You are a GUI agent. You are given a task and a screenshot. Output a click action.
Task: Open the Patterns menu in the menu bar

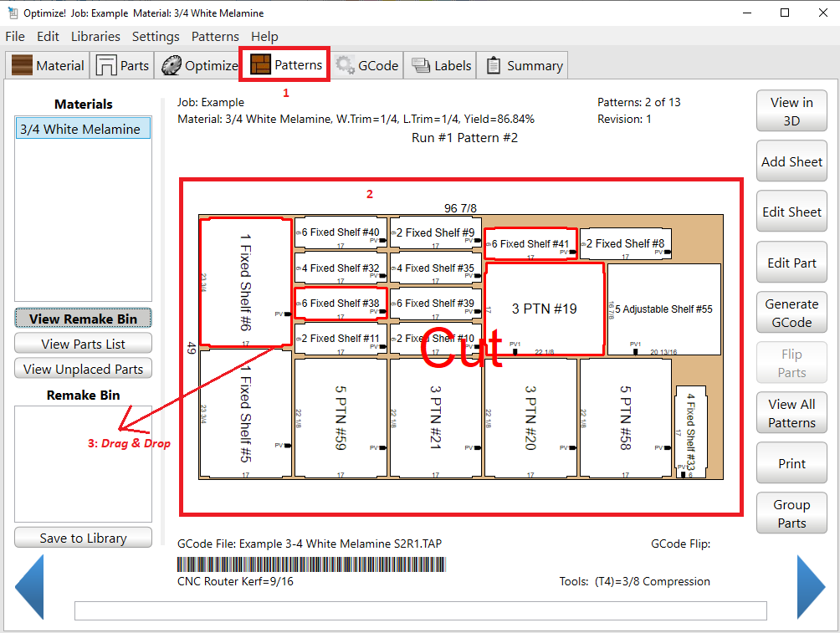215,37
